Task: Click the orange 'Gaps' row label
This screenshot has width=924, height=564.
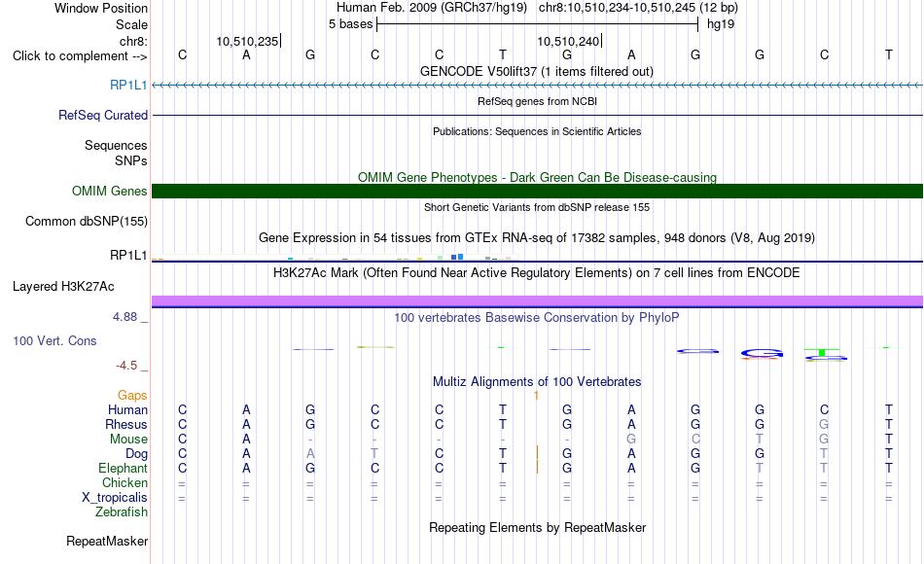Action: pyautogui.click(x=132, y=395)
